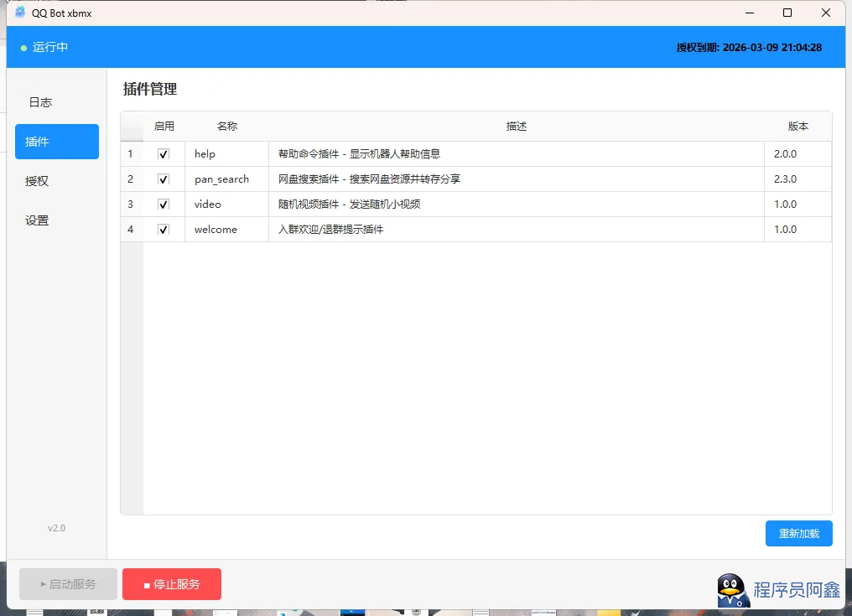Click the green running status dot

24,48
